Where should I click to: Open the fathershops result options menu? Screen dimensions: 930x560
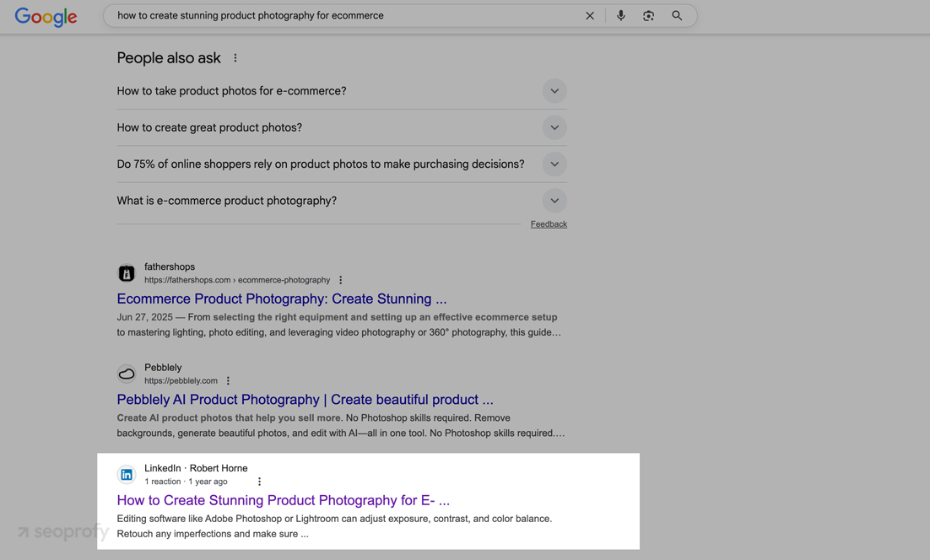click(x=340, y=280)
